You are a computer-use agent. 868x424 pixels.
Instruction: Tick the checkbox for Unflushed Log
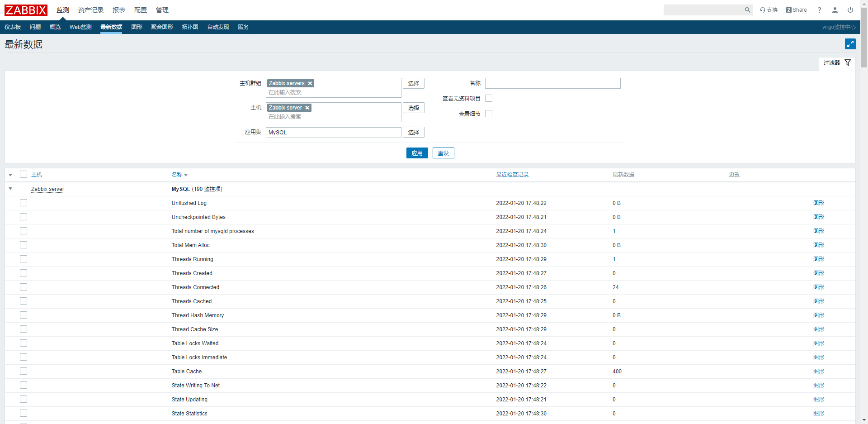[24, 203]
